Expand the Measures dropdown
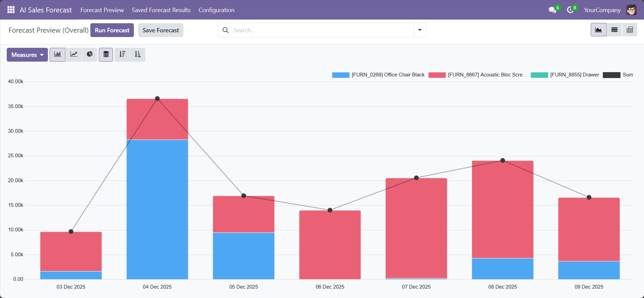Viewport: 644px width, 298px height. 27,55
